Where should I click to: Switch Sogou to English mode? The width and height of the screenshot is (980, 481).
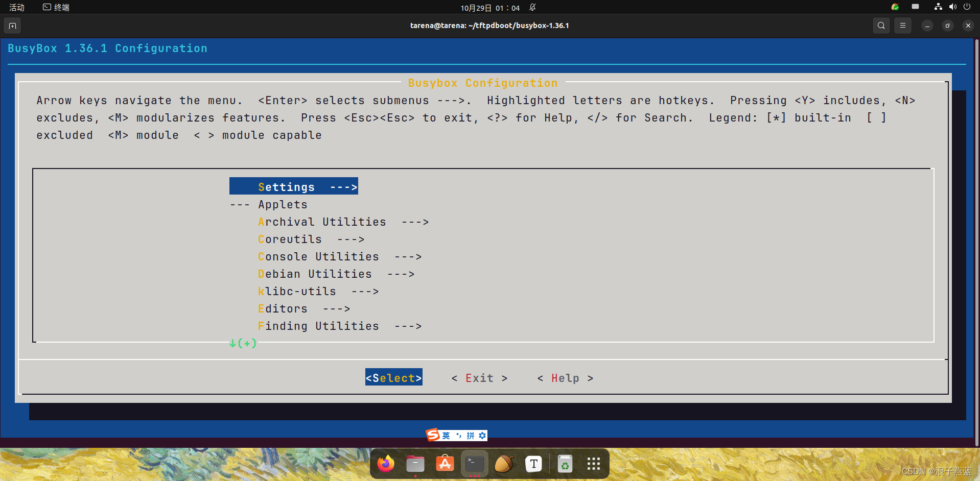click(446, 436)
